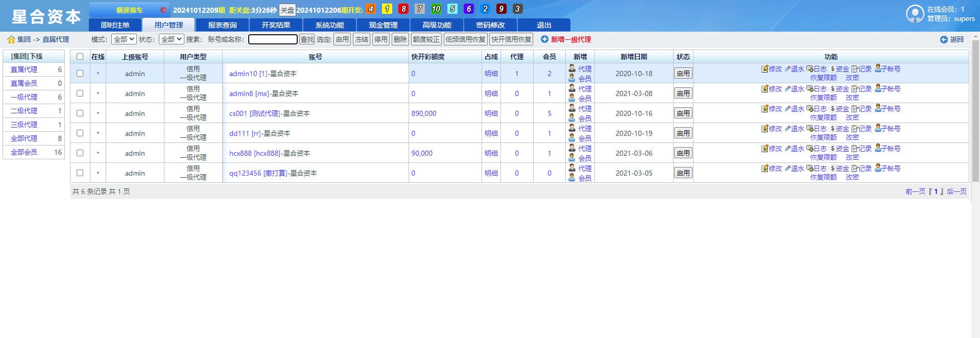Click the edit (修改) icon for admin10
This screenshot has height=338, width=980.
[764, 69]
